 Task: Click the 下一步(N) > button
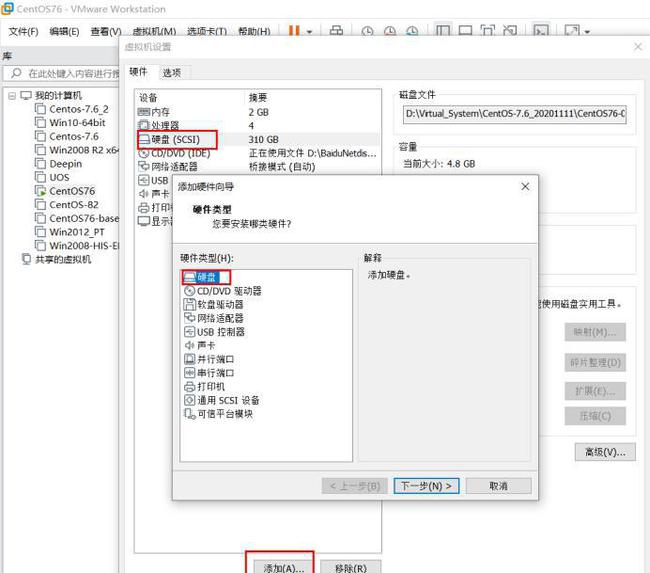point(426,486)
